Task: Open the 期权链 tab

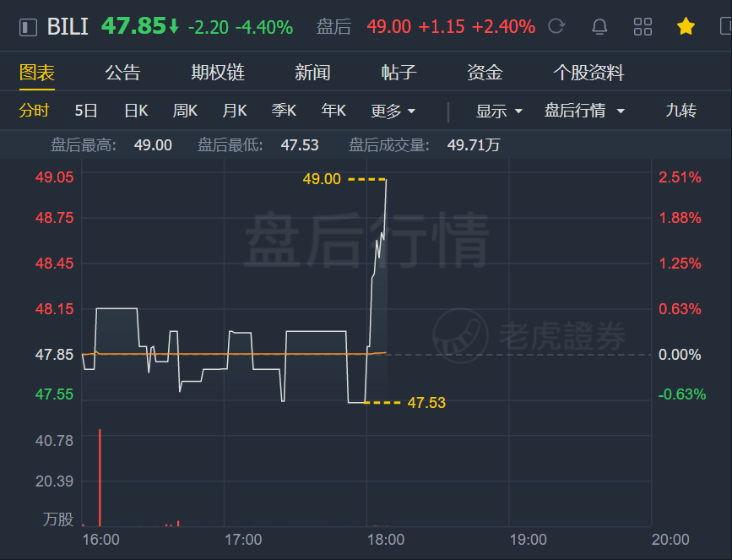Action: 218,73
